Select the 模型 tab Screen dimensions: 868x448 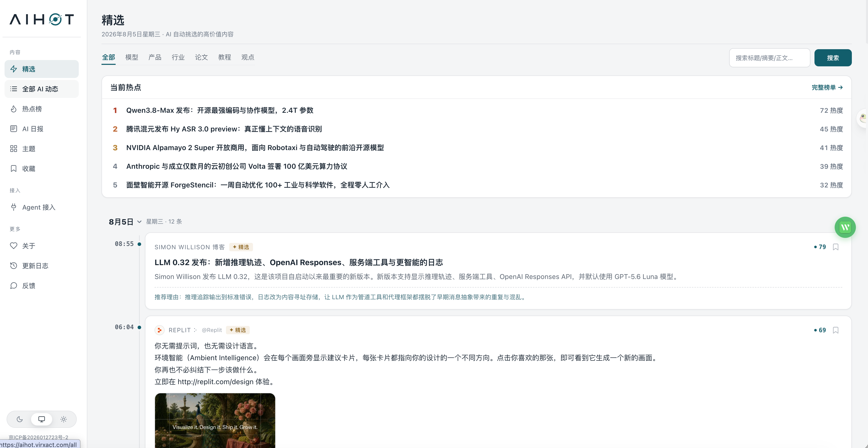(132, 57)
